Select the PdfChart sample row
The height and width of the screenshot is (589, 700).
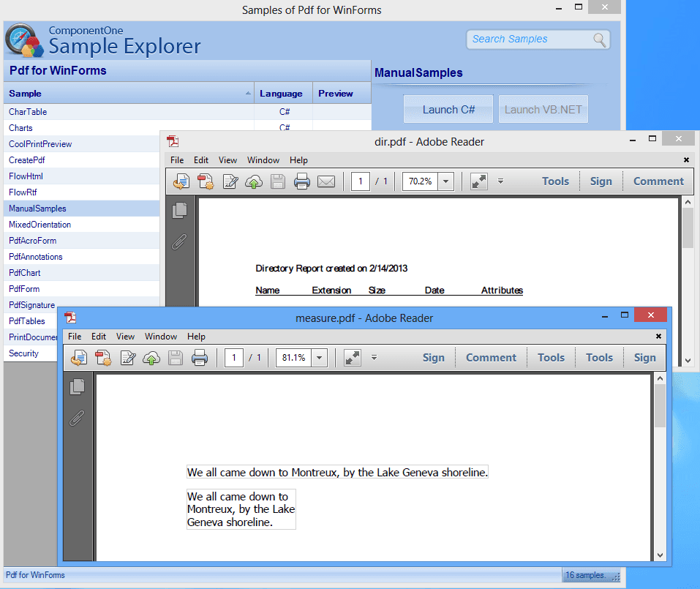(x=82, y=272)
